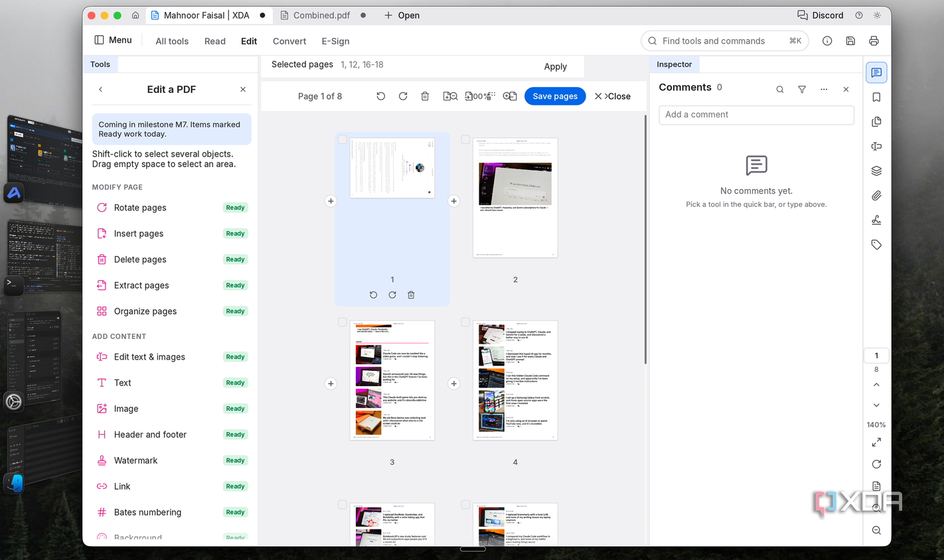The width and height of the screenshot is (944, 560).
Task: Open the layers panel icon
Action: tap(876, 171)
